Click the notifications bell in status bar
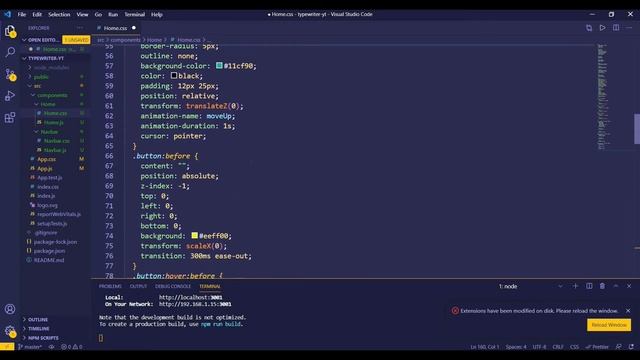Viewport: 640px width, 360px height. point(631,347)
